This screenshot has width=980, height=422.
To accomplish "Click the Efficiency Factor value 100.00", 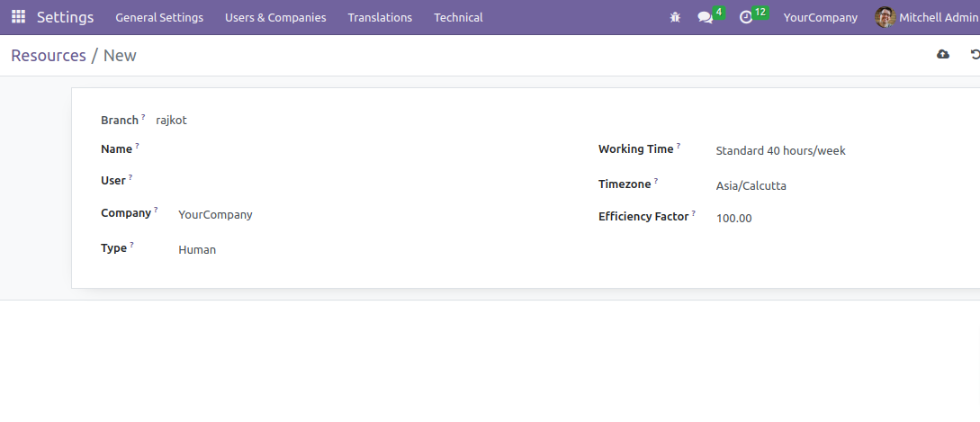I will click(x=733, y=218).
